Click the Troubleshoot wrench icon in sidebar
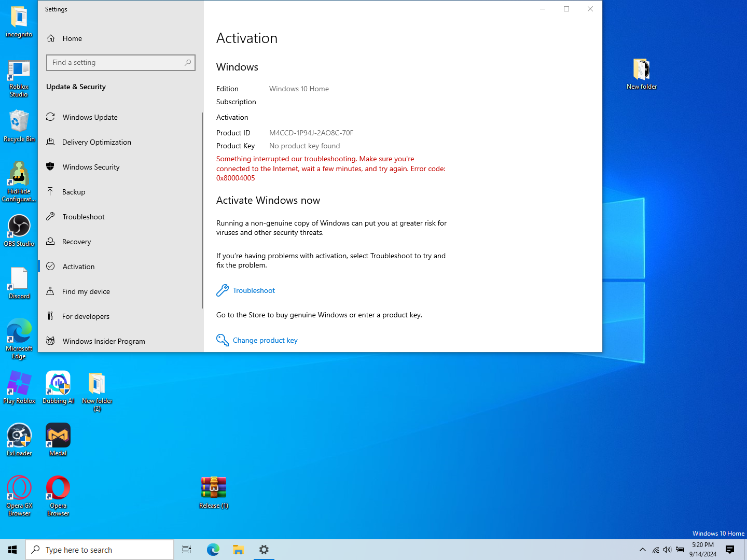Screen dimensions: 747x560 [50, 217]
